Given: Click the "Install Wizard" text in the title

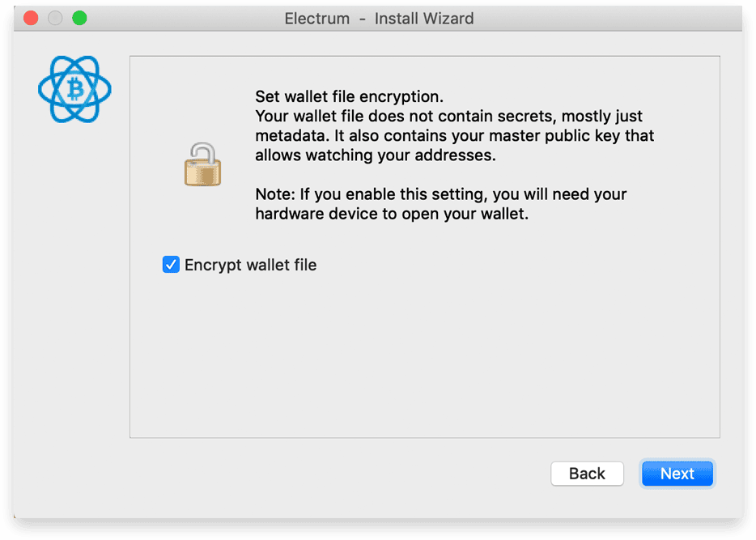Looking at the screenshot, I should [424, 19].
